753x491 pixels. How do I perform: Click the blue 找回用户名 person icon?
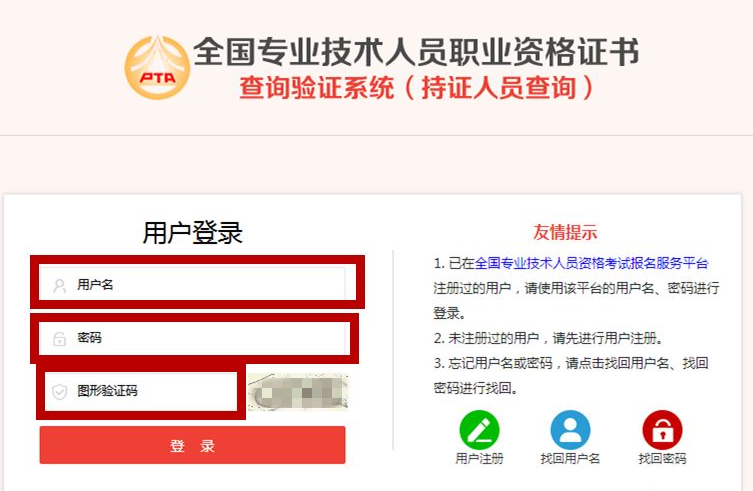coord(570,430)
